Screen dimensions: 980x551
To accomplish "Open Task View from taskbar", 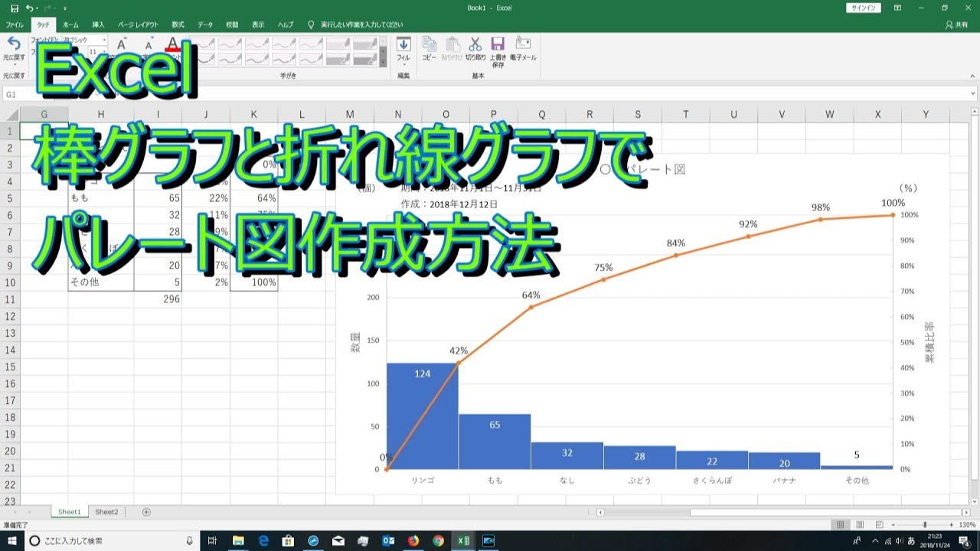I will 212,540.
